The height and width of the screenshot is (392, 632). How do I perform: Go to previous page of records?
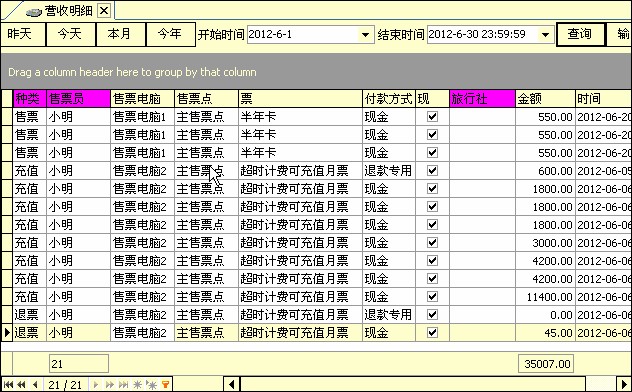click(21, 385)
